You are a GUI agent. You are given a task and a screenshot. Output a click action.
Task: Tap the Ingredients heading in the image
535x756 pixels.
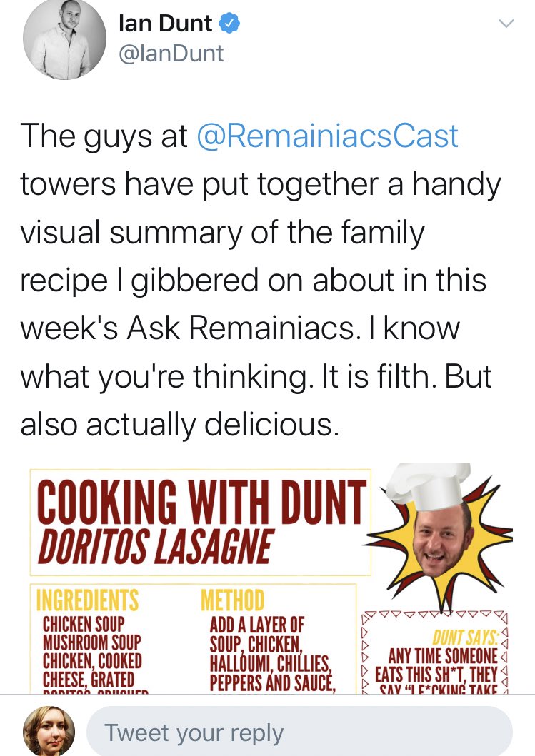(x=88, y=600)
